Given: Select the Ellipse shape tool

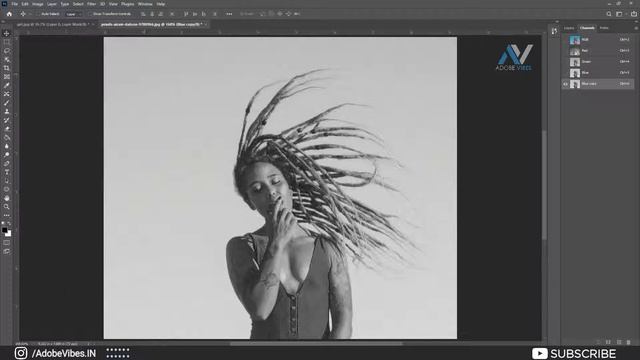Looking at the screenshot, I should tap(7, 189).
